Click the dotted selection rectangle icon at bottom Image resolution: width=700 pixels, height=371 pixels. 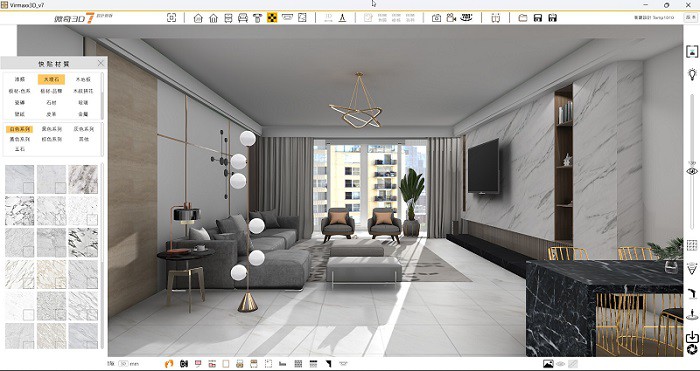point(269,364)
